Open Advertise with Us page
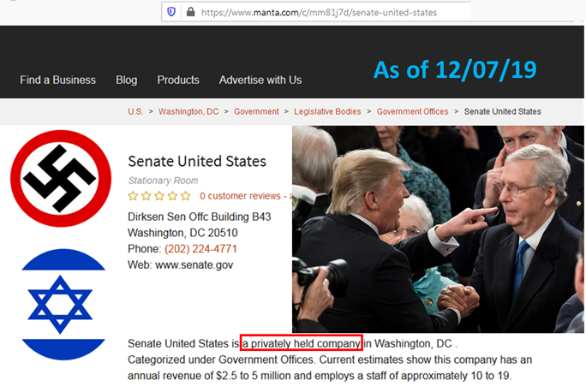 click(x=260, y=80)
